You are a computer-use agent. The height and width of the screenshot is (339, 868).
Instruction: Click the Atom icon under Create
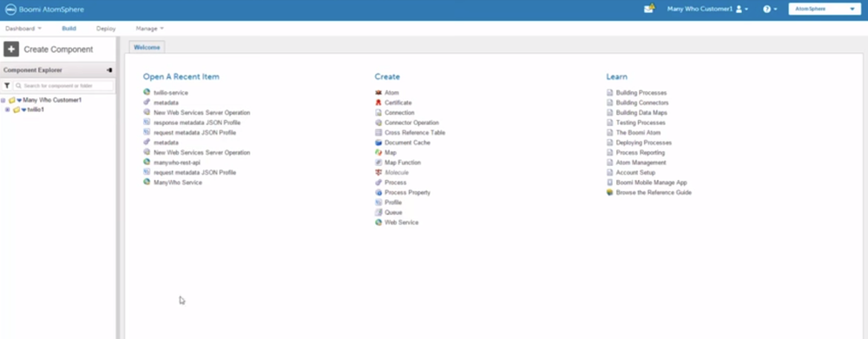click(x=378, y=93)
